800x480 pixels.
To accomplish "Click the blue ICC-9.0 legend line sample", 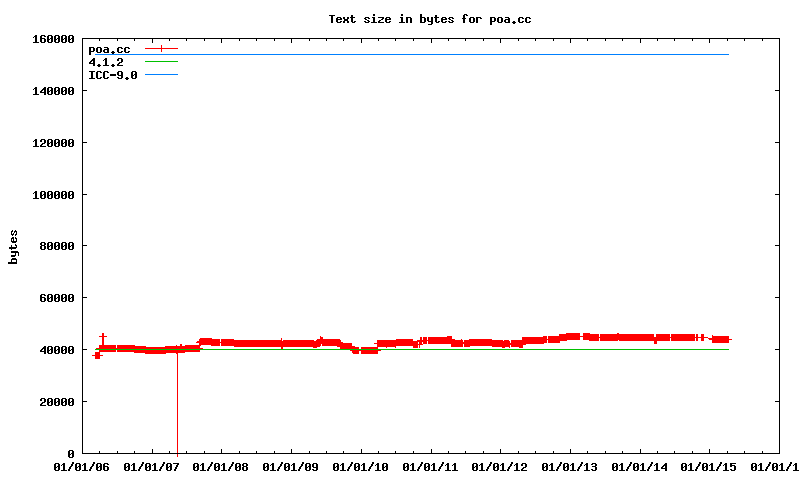I will pos(161,75).
